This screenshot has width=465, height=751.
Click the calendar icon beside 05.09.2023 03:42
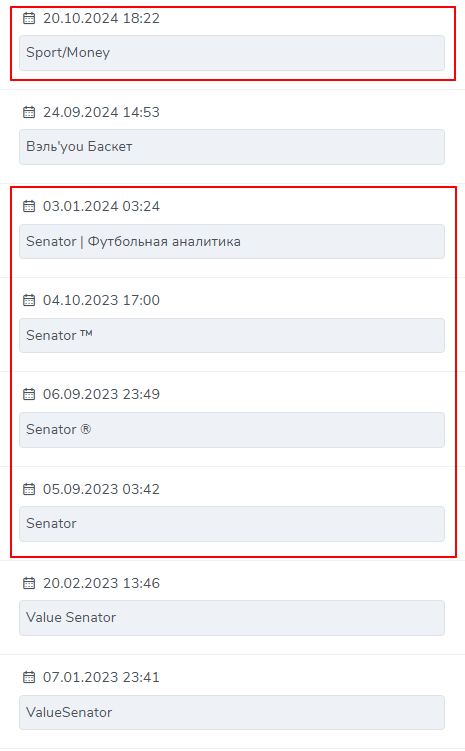point(29,489)
